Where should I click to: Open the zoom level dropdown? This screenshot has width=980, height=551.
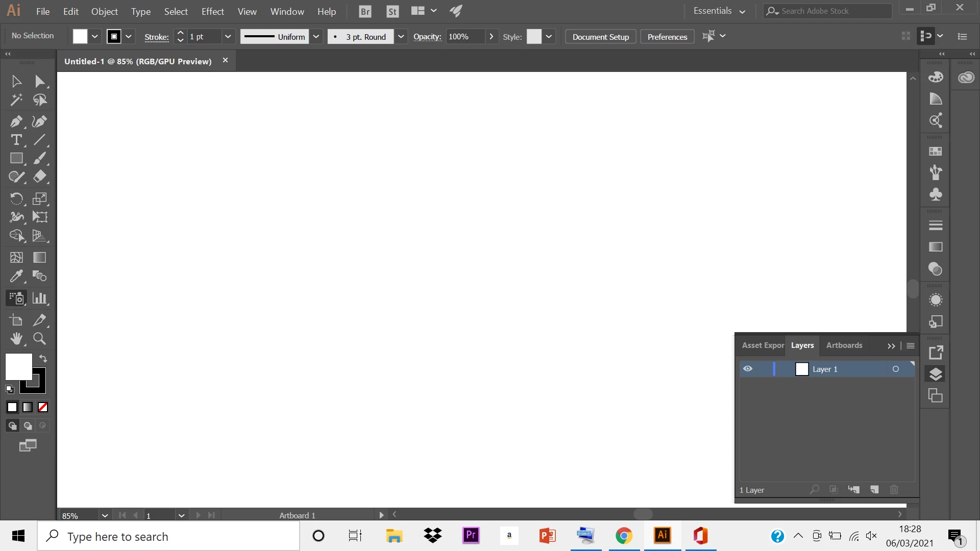(x=105, y=515)
